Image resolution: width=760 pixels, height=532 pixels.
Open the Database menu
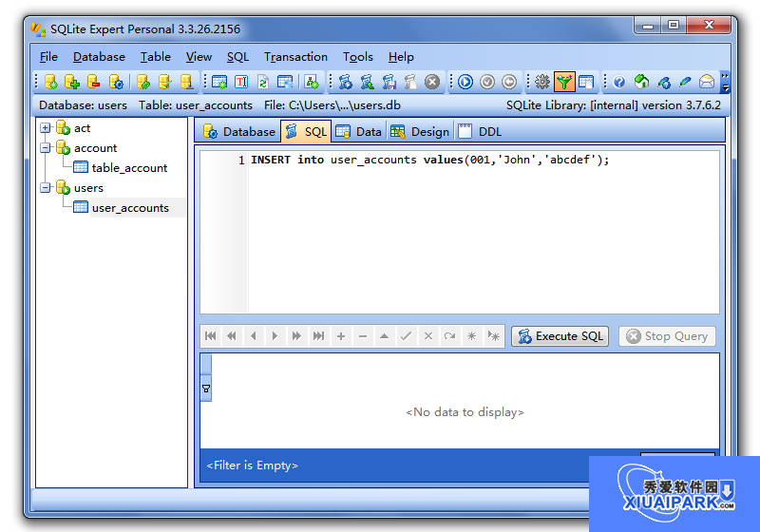[x=99, y=57]
